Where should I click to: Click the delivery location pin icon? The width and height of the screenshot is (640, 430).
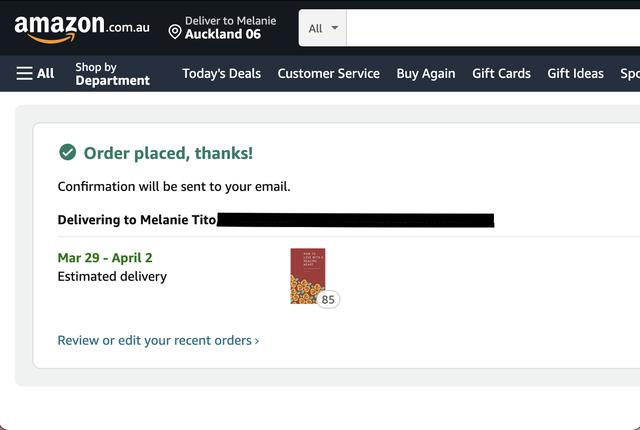[x=175, y=32]
